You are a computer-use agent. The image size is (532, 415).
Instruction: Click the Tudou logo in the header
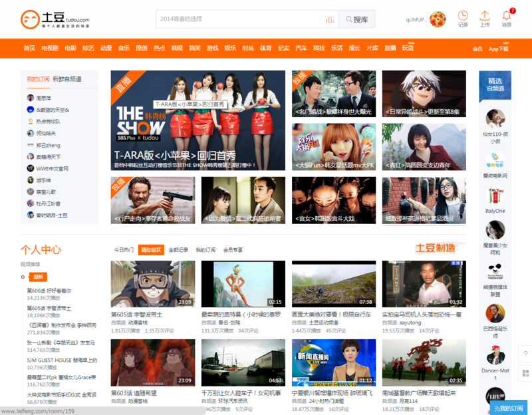click(x=55, y=19)
